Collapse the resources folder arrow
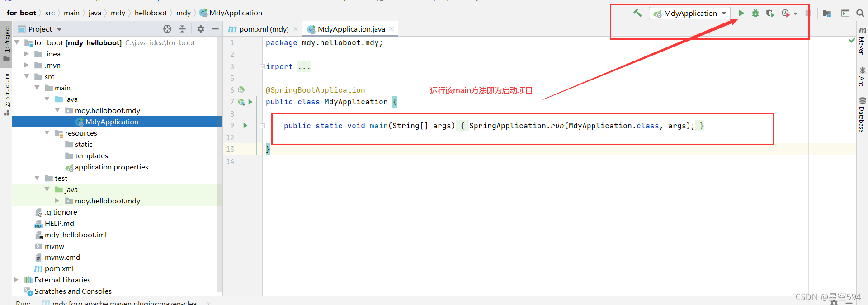868x305 pixels. [47, 133]
